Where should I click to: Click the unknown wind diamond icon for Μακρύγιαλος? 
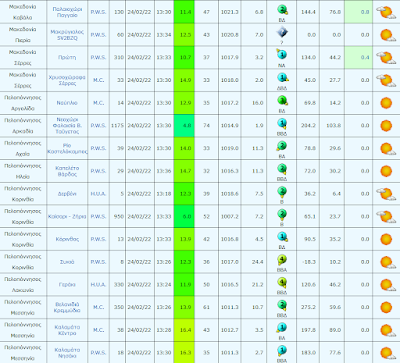pyautogui.click(x=282, y=32)
